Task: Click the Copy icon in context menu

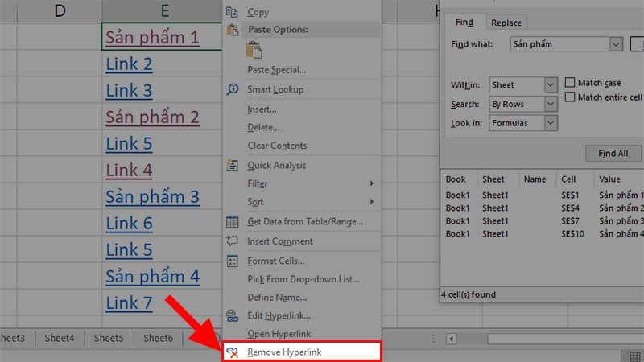Action: point(232,12)
